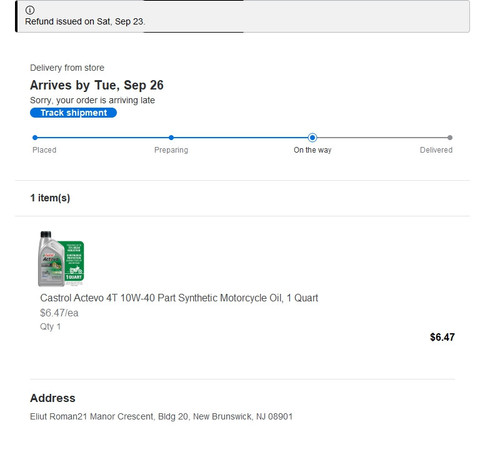Screen dimensions: 500x464
Task: Open the Castrol motorcycle oil product image
Action: click(61, 259)
